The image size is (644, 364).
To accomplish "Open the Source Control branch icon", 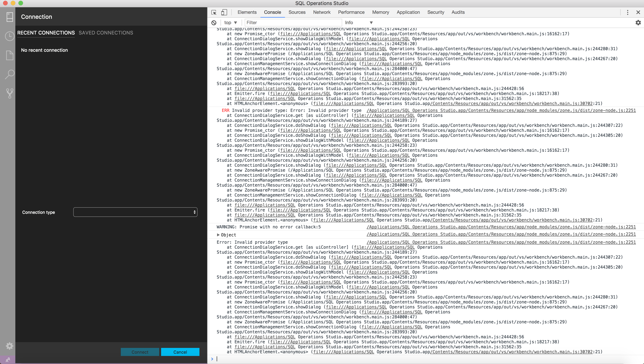I will tap(10, 93).
